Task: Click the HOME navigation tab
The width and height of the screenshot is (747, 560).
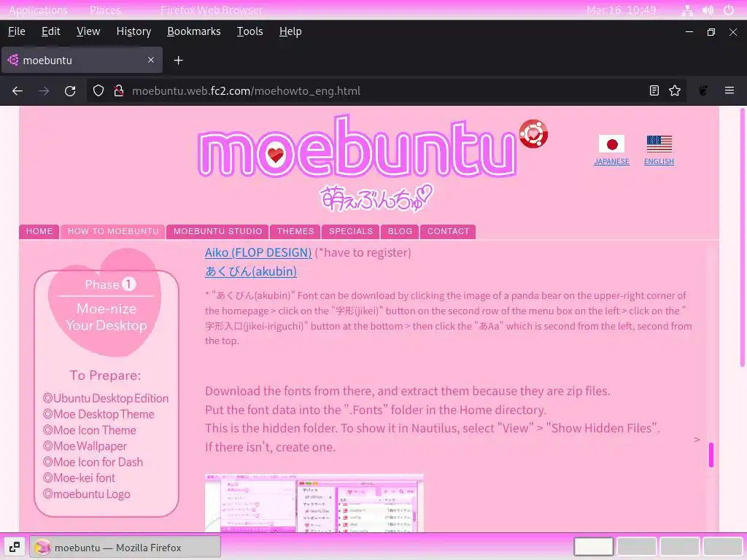Action: (39, 231)
